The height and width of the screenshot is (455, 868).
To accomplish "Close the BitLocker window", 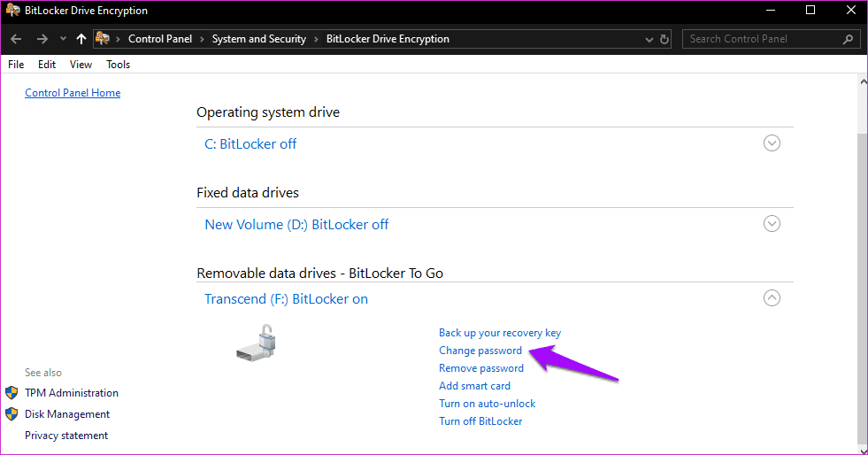I will coord(851,10).
